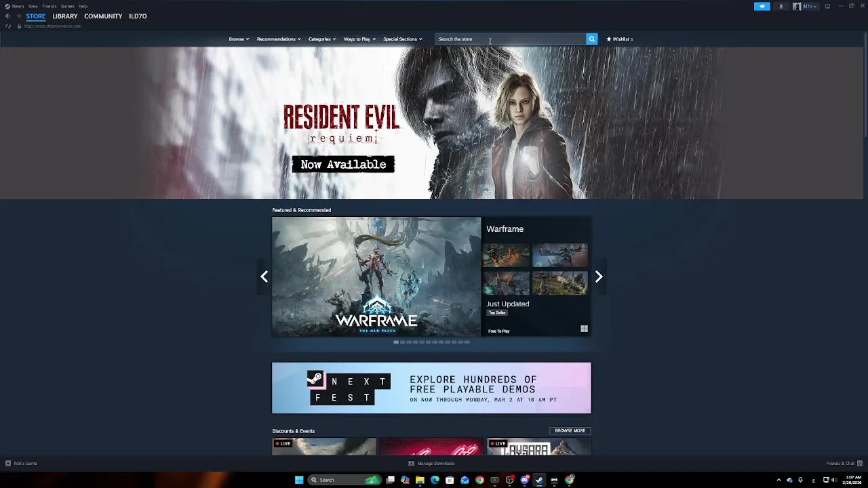Image resolution: width=868 pixels, height=488 pixels.
Task: Click the Add a Game plus icon
Action: pyautogui.click(x=8, y=463)
